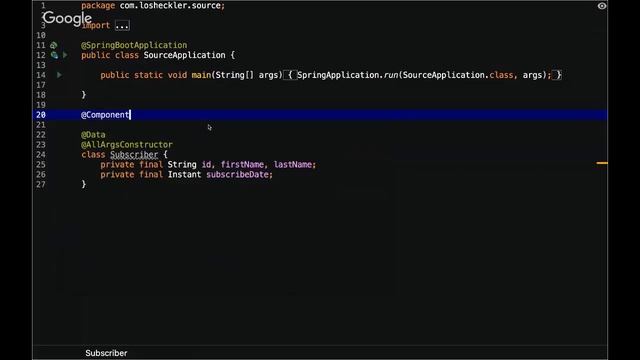
Task: Click the closing brace on line 18
Action: [84, 95]
